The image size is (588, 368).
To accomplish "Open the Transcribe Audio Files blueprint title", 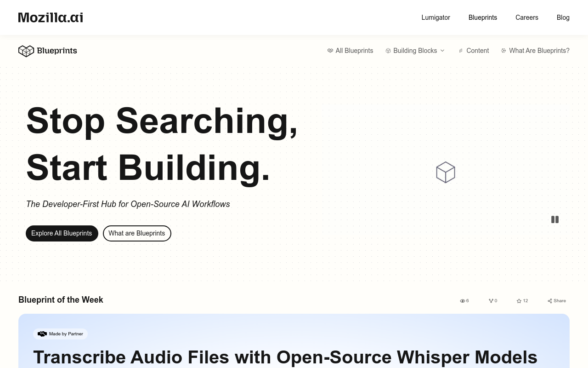I will (285, 357).
